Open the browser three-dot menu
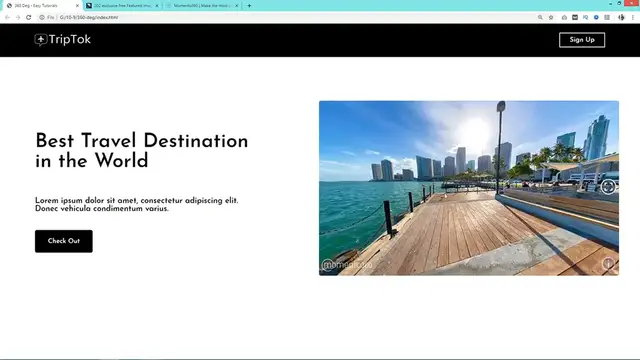Screen dimensions: 640x360 pos(633,17)
